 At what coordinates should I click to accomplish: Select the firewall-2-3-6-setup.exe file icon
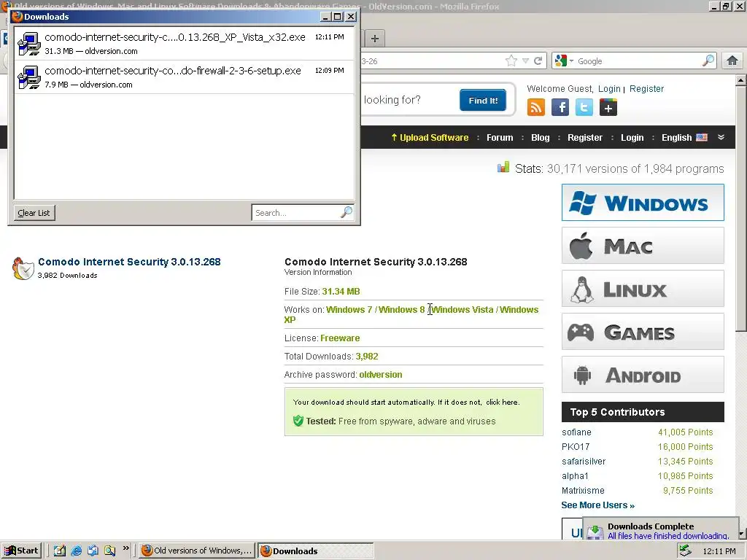(29, 77)
